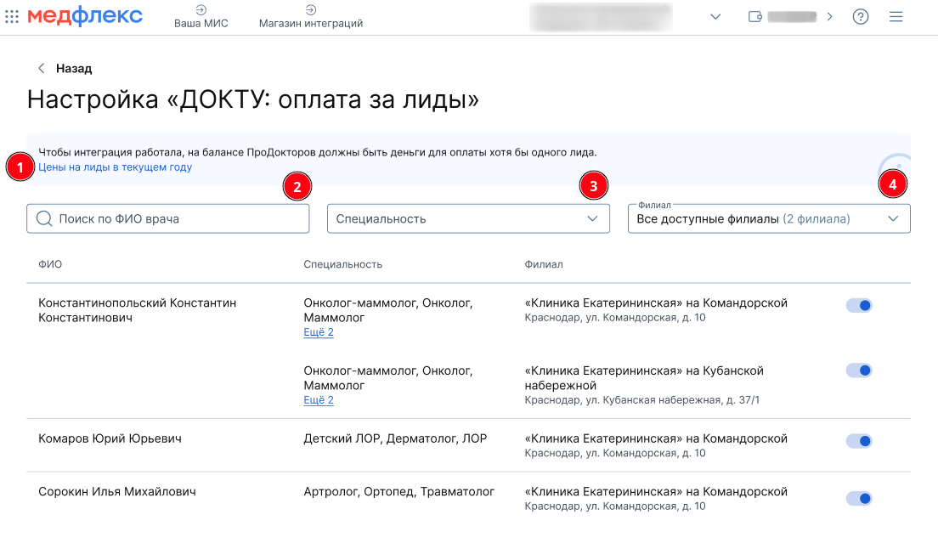
Task: Open the help question mark icon
Action: pyautogui.click(x=860, y=17)
